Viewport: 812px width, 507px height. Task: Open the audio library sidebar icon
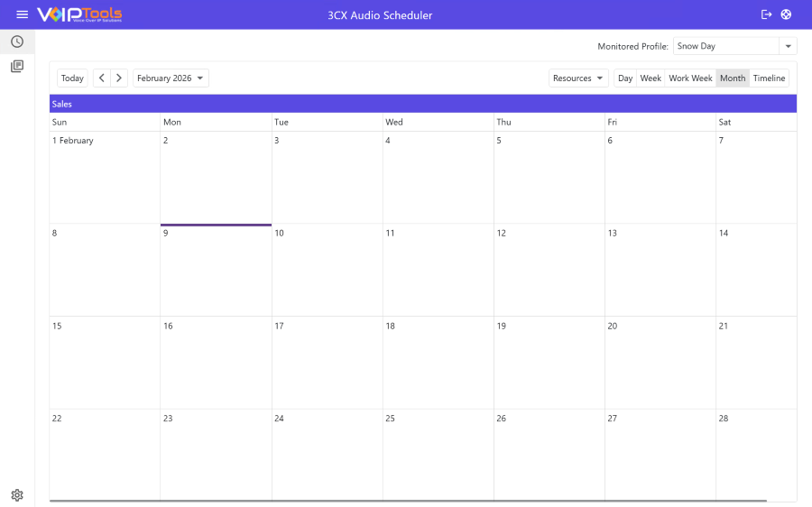[17, 66]
